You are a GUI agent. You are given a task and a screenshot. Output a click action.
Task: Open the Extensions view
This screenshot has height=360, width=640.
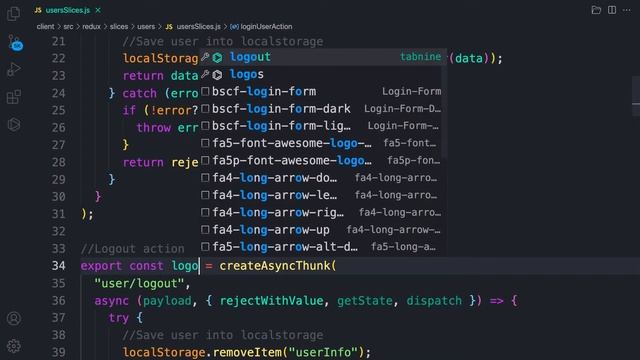(13, 97)
